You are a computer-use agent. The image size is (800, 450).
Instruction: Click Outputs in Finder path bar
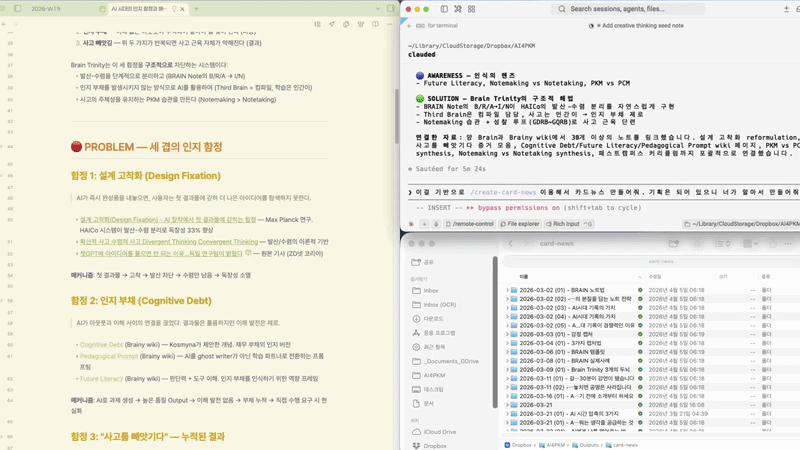pyautogui.click(x=585, y=445)
